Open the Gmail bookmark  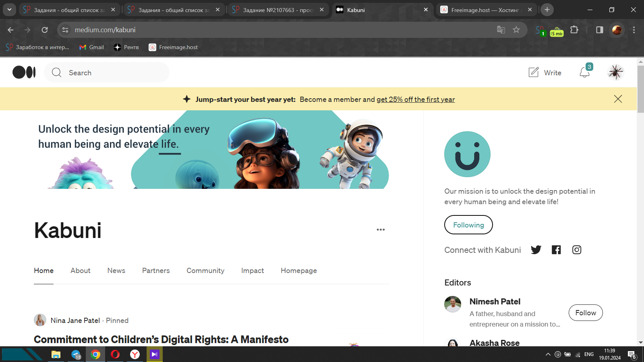[91, 47]
